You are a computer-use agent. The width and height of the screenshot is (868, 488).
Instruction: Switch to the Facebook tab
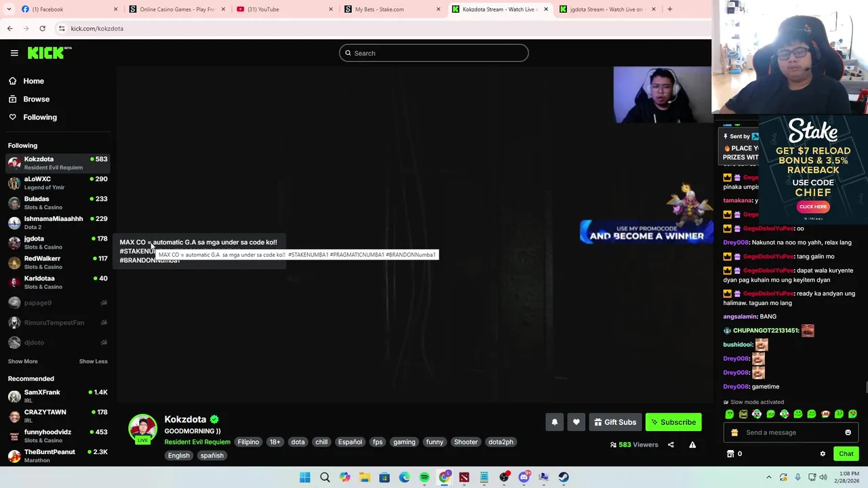[x=61, y=9]
